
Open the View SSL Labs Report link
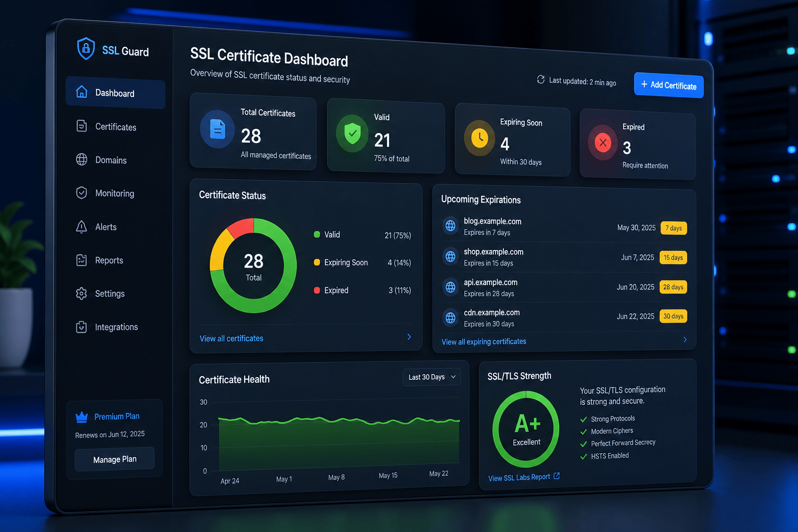click(524, 477)
